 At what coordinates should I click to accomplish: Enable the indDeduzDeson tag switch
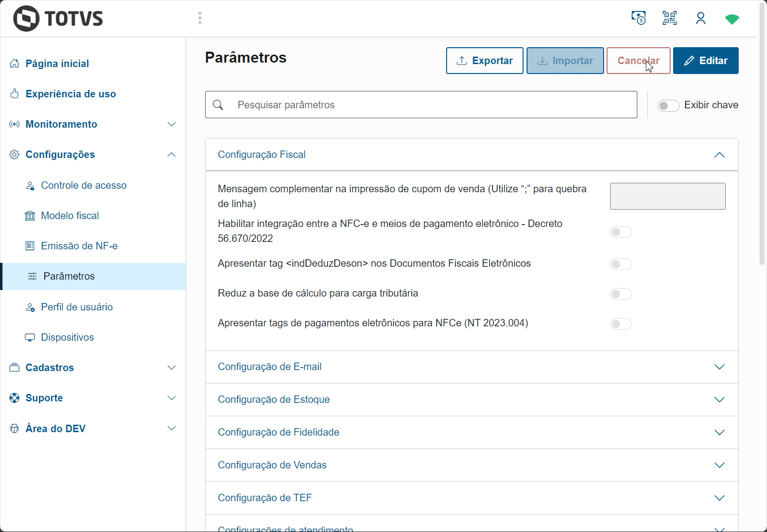[620, 264]
